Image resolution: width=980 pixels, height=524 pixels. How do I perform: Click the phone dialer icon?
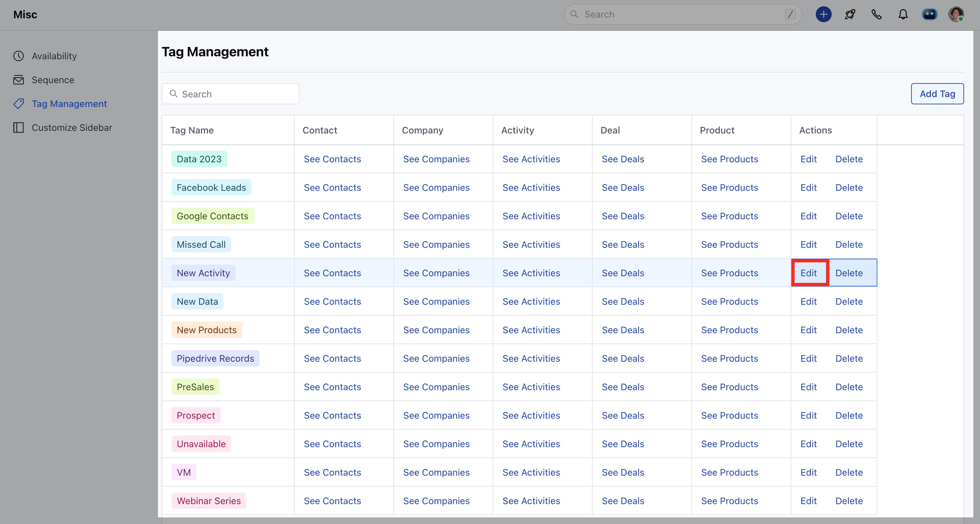coord(876,15)
